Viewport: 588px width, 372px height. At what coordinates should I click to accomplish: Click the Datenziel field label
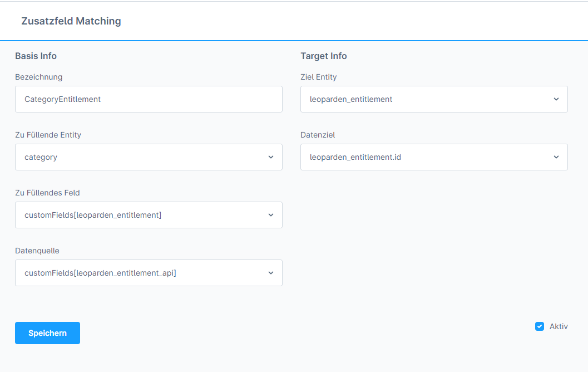click(x=318, y=135)
